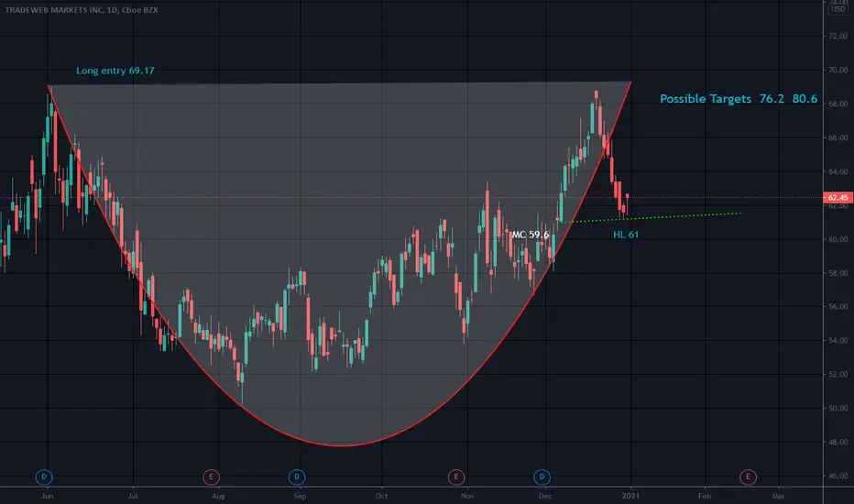Click the 2021 label on time axis
The width and height of the screenshot is (854, 504).
[x=630, y=496]
